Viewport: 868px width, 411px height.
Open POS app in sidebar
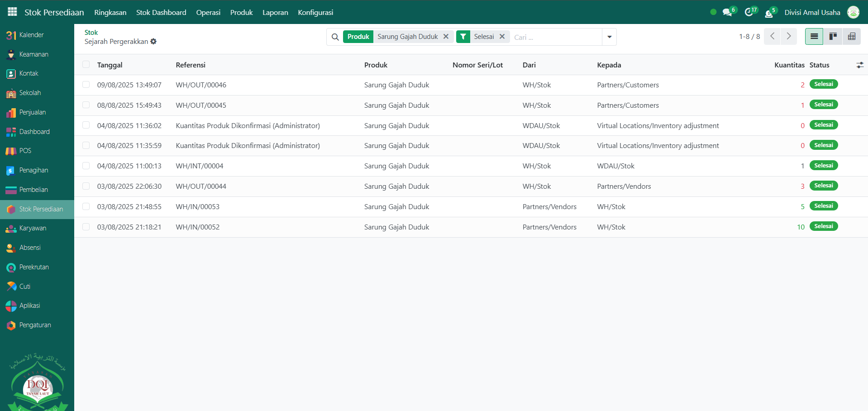click(x=25, y=151)
